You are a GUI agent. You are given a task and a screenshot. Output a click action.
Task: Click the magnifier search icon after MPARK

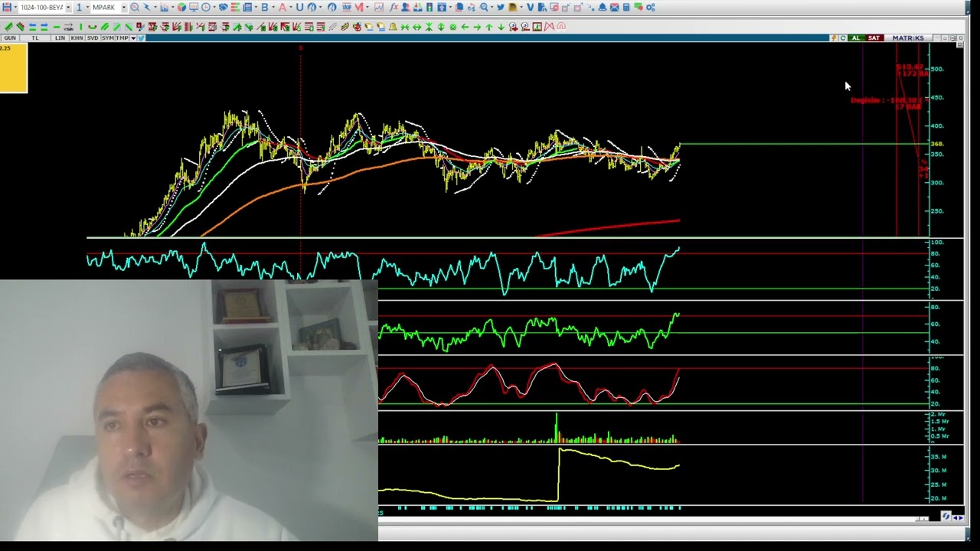tap(135, 8)
